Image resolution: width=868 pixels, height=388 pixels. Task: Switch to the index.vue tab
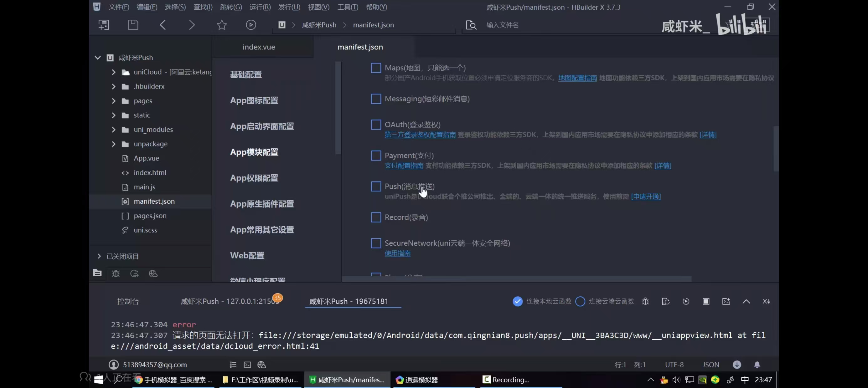[x=259, y=47]
